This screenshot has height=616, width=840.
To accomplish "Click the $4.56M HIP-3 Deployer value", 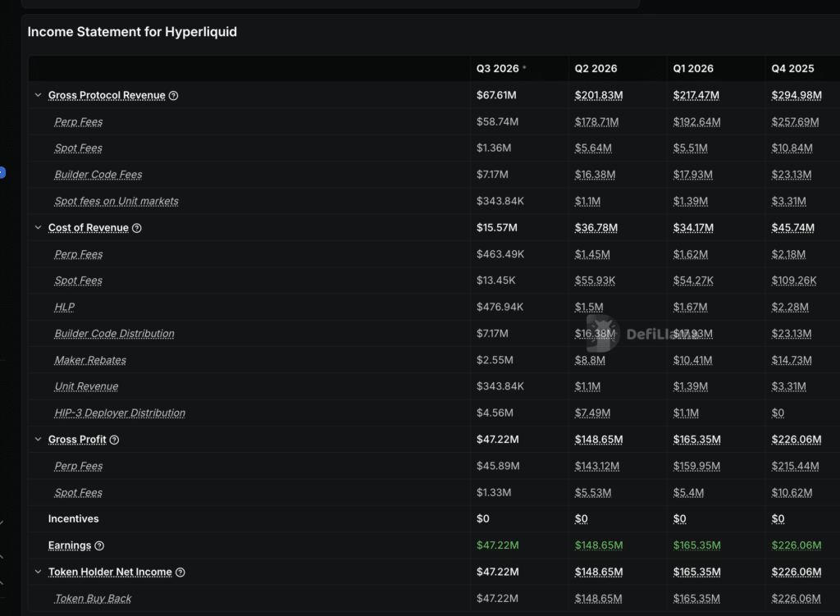I will (x=495, y=413).
